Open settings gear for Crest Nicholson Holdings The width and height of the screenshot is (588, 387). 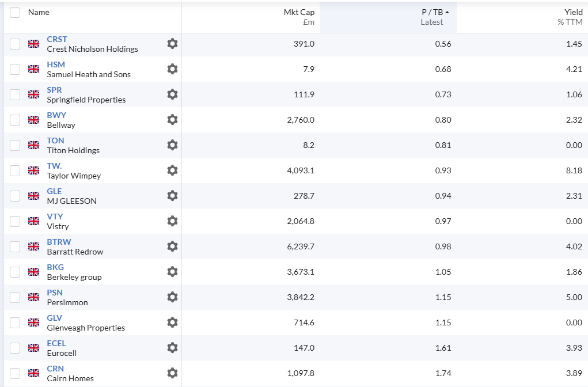click(x=172, y=44)
